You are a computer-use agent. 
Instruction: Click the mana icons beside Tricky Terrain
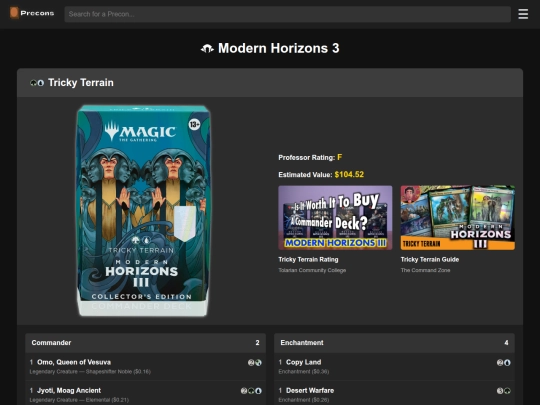(37, 83)
